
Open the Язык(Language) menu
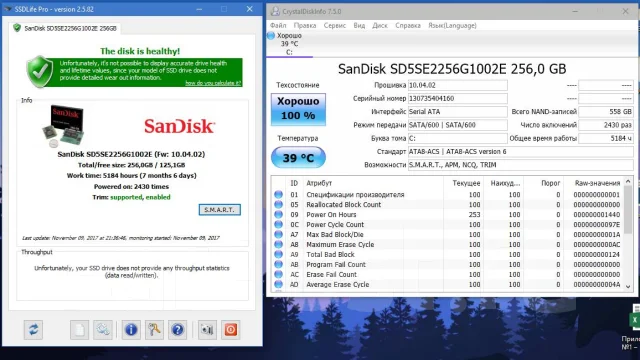(452, 25)
